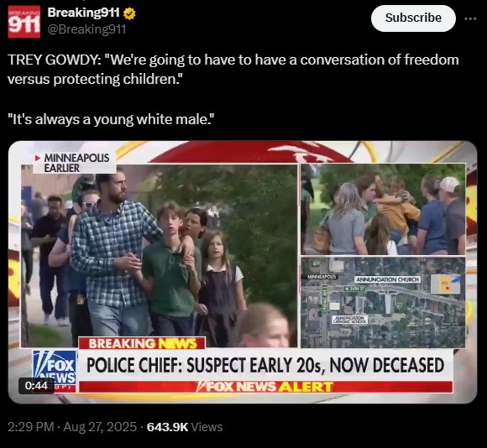Click the red arrow beside Minneapolis Earlier label
487x448 pixels.
tap(38, 159)
